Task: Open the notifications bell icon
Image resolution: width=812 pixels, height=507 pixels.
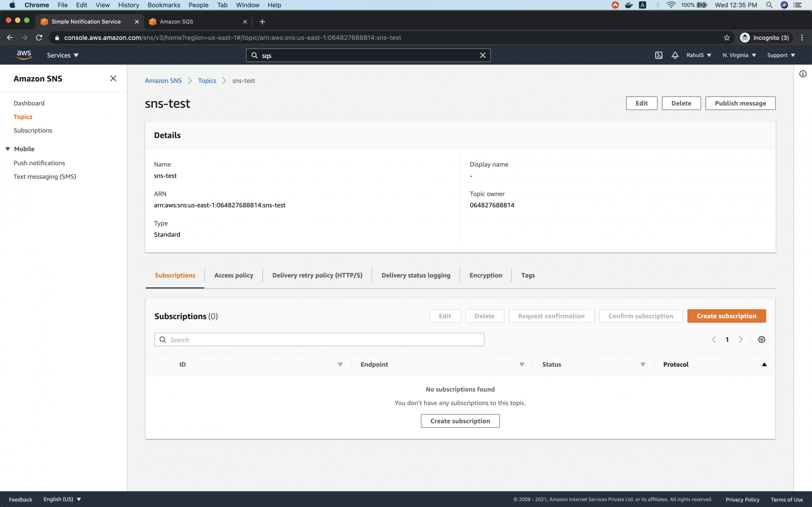Action: (675, 55)
